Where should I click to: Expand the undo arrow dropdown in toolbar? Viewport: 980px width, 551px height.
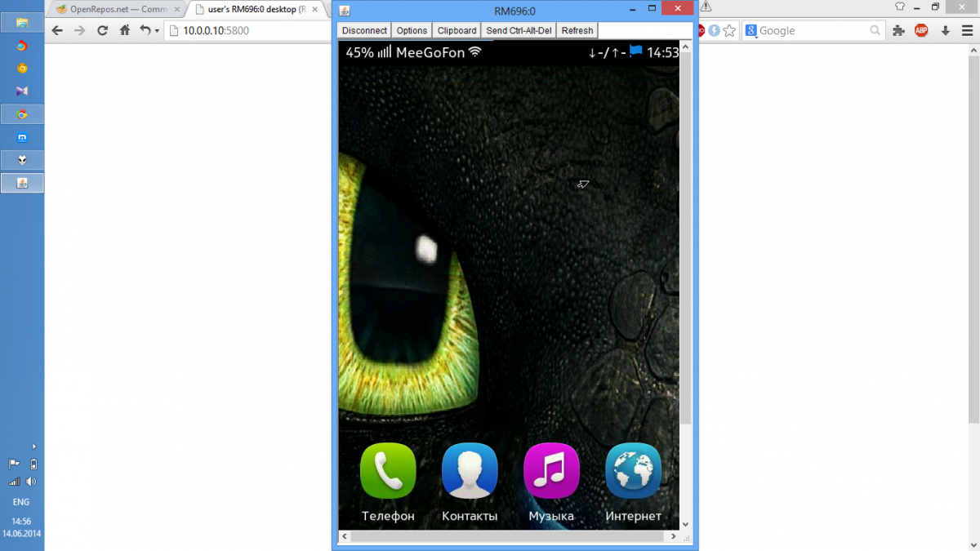pos(157,31)
